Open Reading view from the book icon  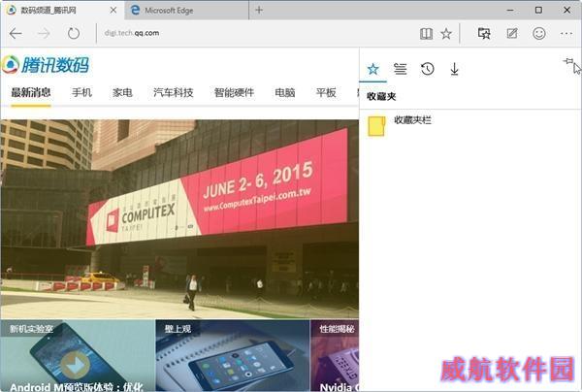[426, 34]
